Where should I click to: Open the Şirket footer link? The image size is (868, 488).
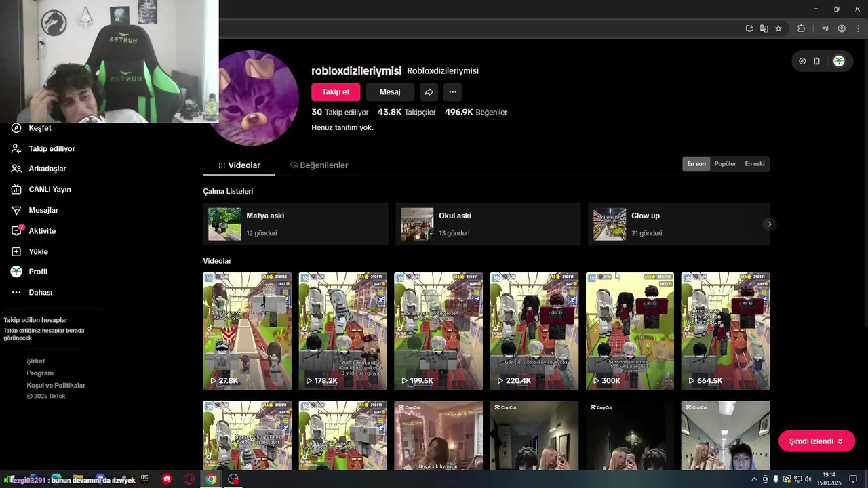coord(36,361)
